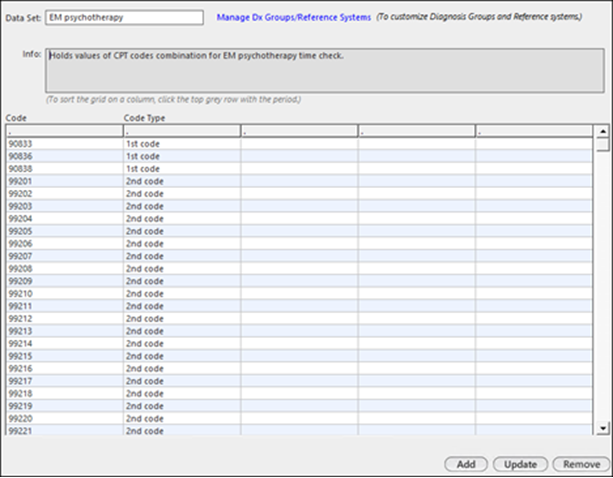Select code 99205 cell

click(x=65, y=231)
